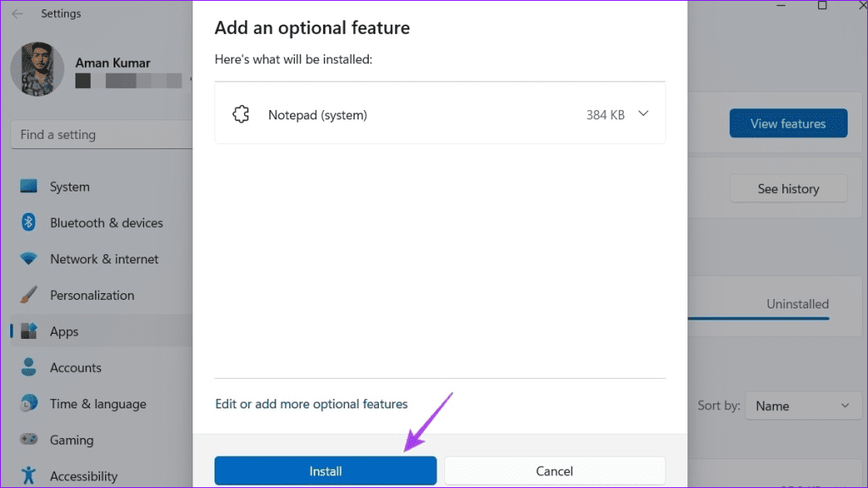Click the back arrow next to Settings
The image size is (868, 488).
(x=17, y=13)
